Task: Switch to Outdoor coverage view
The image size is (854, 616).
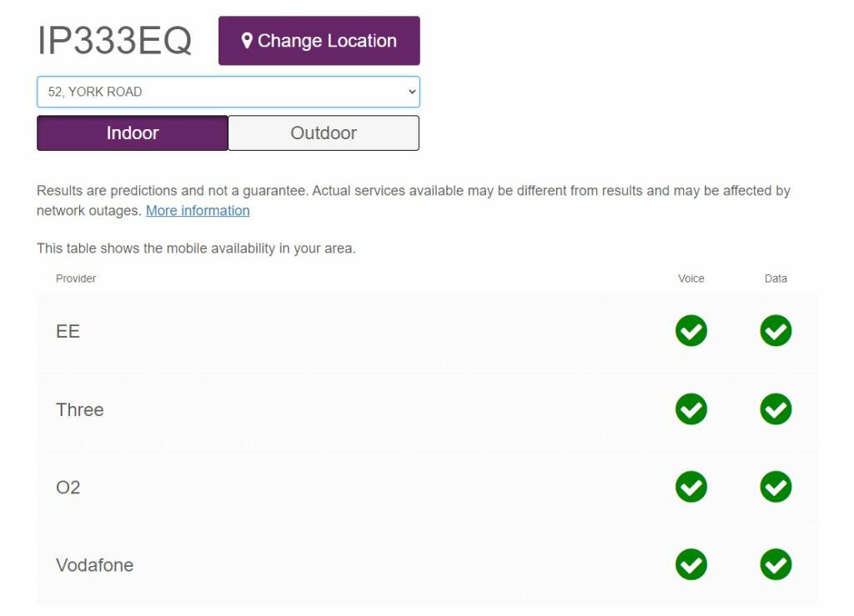Action: click(x=324, y=133)
